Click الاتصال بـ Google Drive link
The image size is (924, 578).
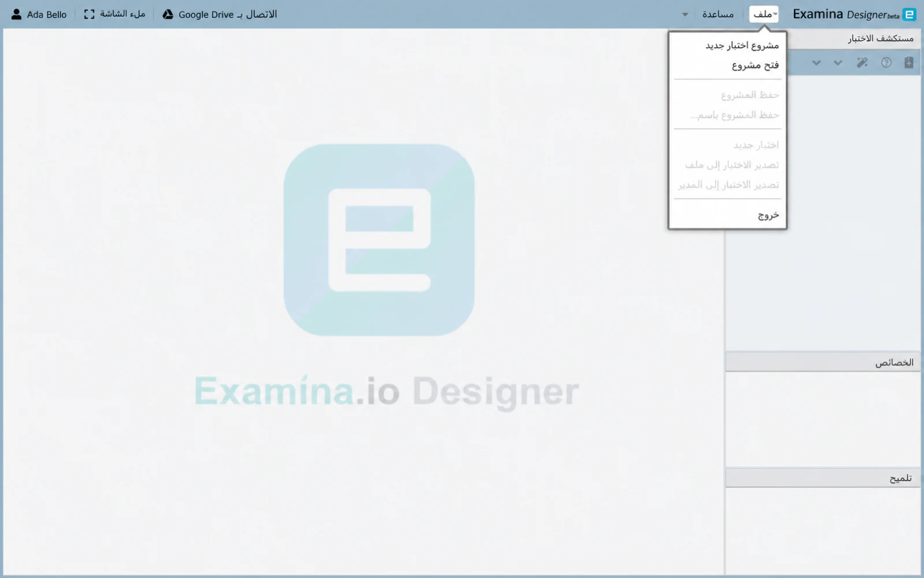(x=228, y=14)
